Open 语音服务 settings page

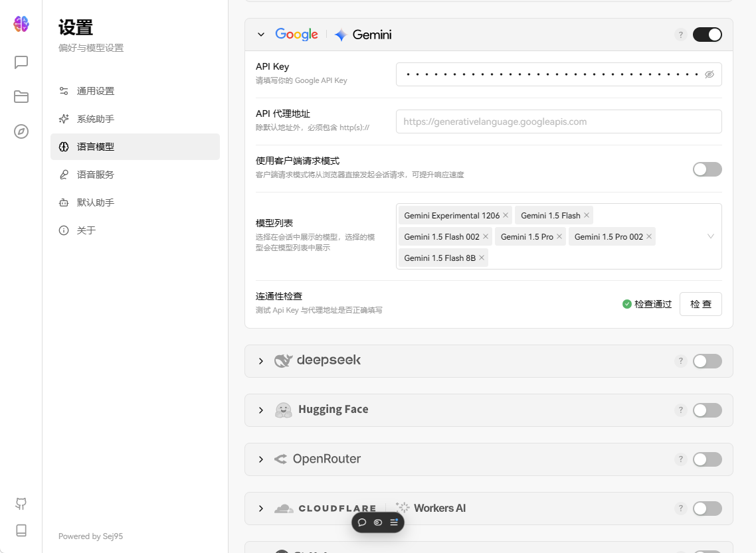pos(135,175)
